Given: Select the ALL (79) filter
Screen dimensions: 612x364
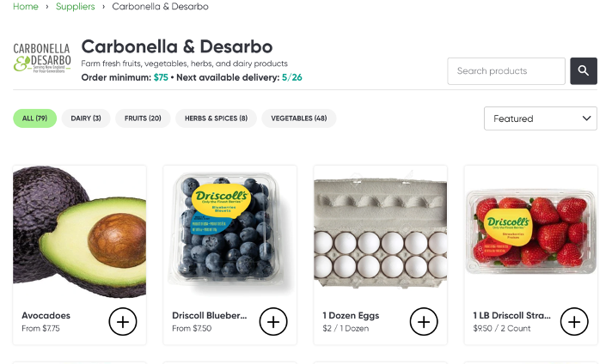Looking at the screenshot, I should coord(34,118).
